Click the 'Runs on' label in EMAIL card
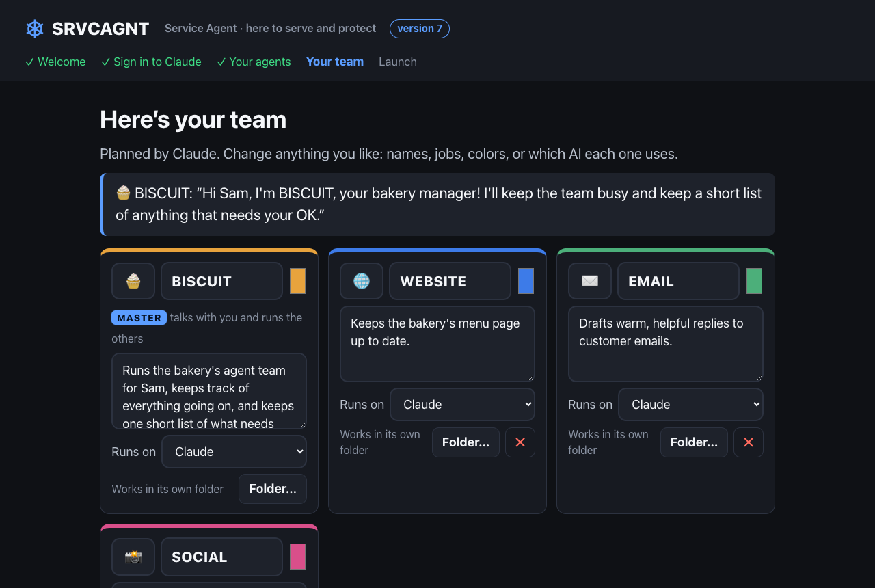The image size is (875, 588). pos(590,405)
